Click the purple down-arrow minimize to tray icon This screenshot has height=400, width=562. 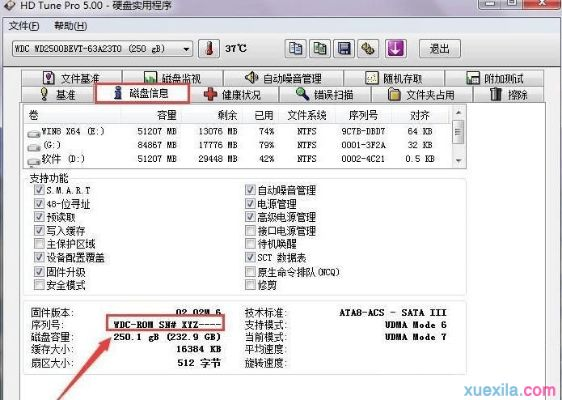point(395,48)
